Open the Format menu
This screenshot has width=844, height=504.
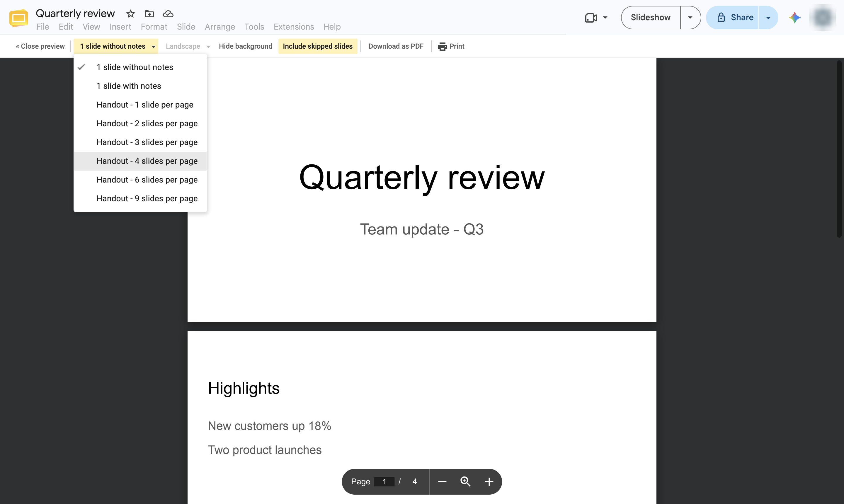(154, 26)
